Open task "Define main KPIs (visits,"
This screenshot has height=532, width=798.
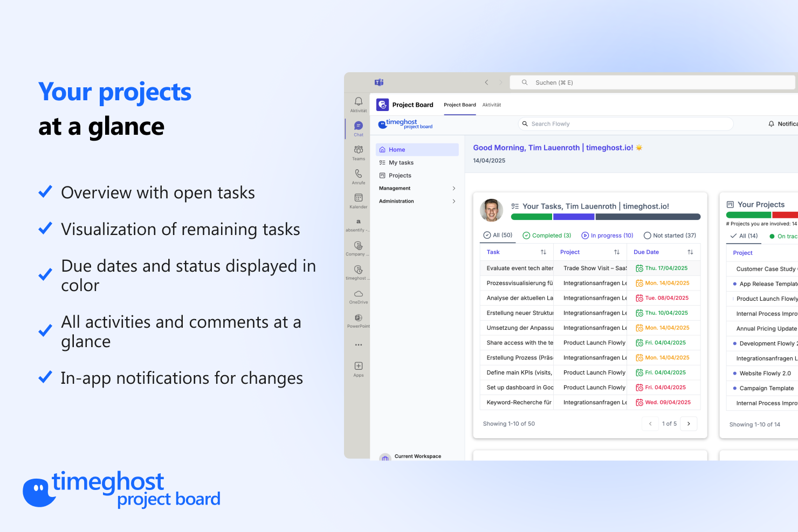pos(520,372)
